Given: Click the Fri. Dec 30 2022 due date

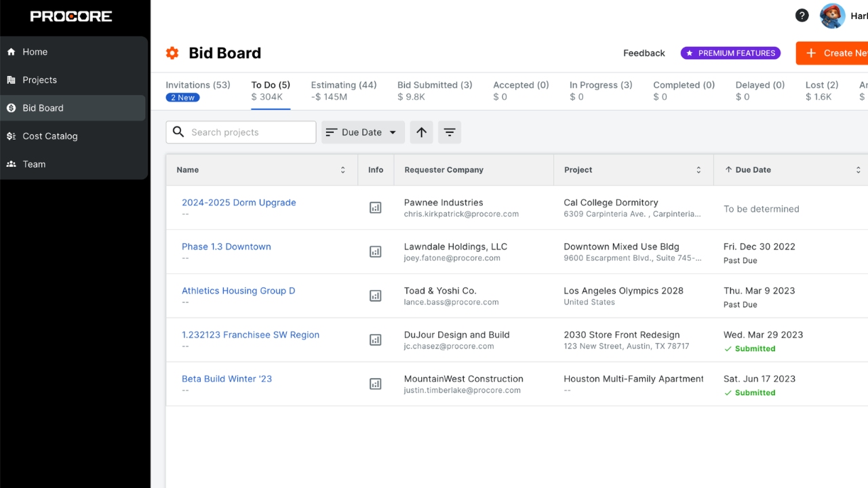Looking at the screenshot, I should tap(759, 247).
